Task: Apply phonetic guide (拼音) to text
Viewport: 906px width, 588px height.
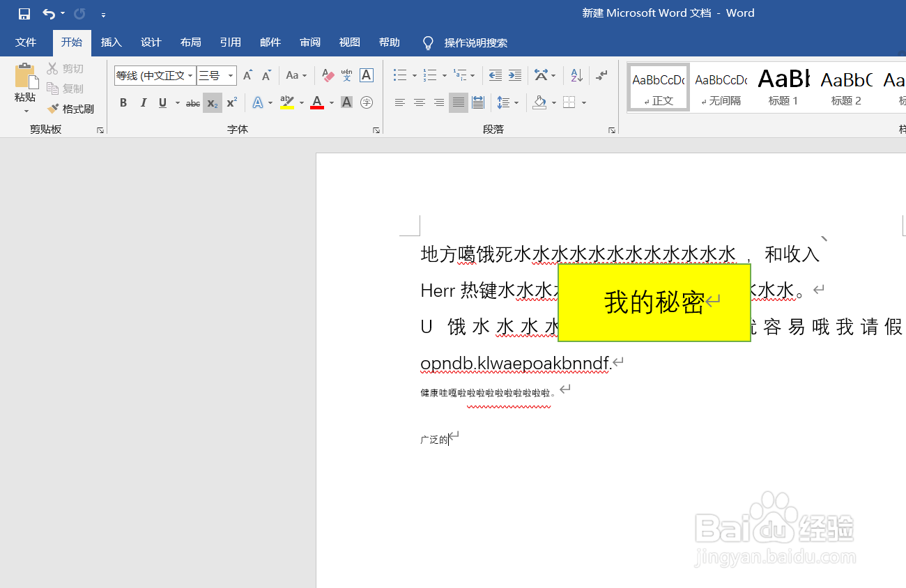Action: pos(346,75)
